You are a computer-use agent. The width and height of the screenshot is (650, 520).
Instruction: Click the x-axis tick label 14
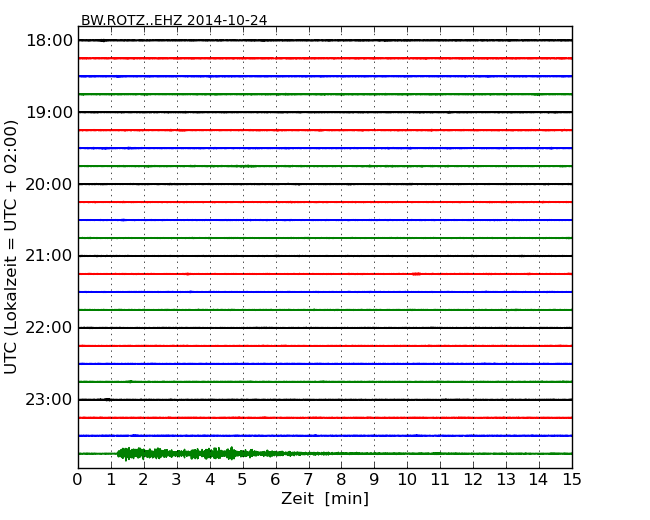pyautogui.click(x=539, y=480)
